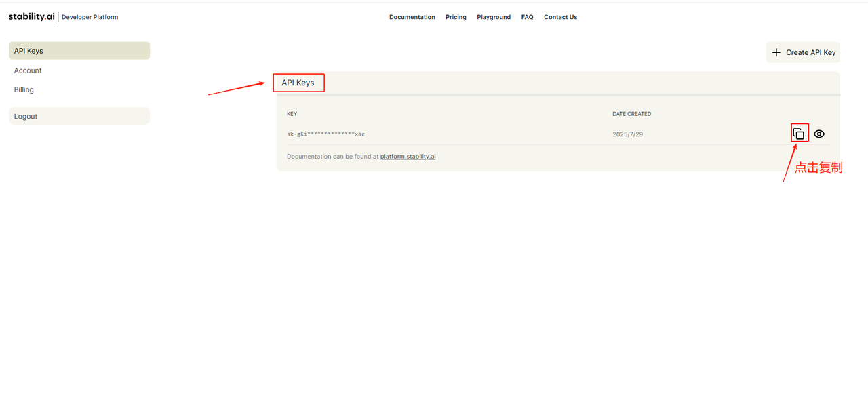This screenshot has height=404, width=868.
Task: Select API Keys in the sidebar
Action: point(79,51)
